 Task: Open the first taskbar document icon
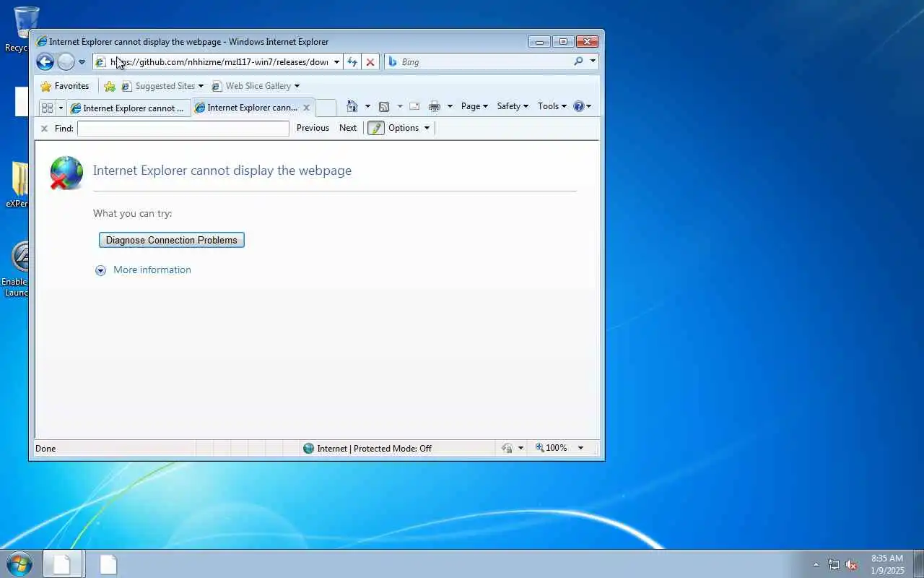coord(62,564)
